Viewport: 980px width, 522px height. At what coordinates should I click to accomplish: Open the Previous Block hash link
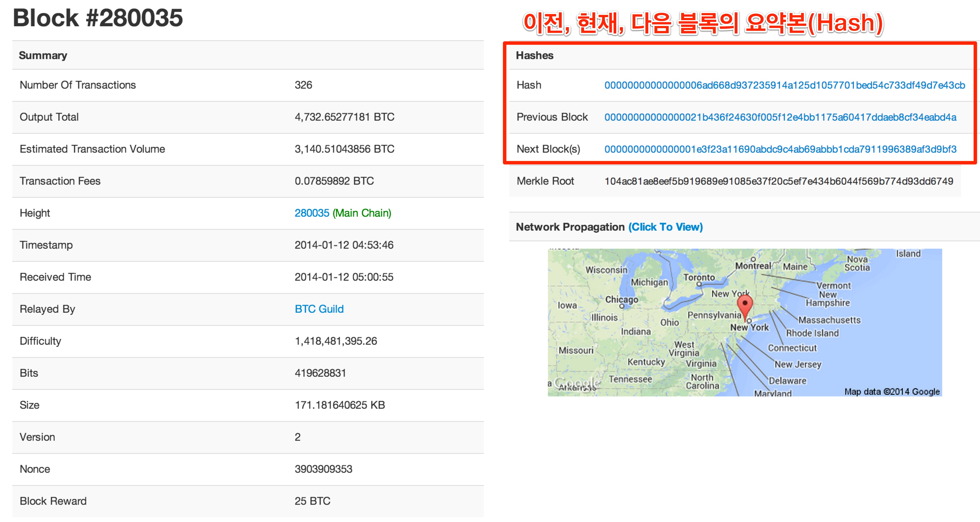(780, 117)
